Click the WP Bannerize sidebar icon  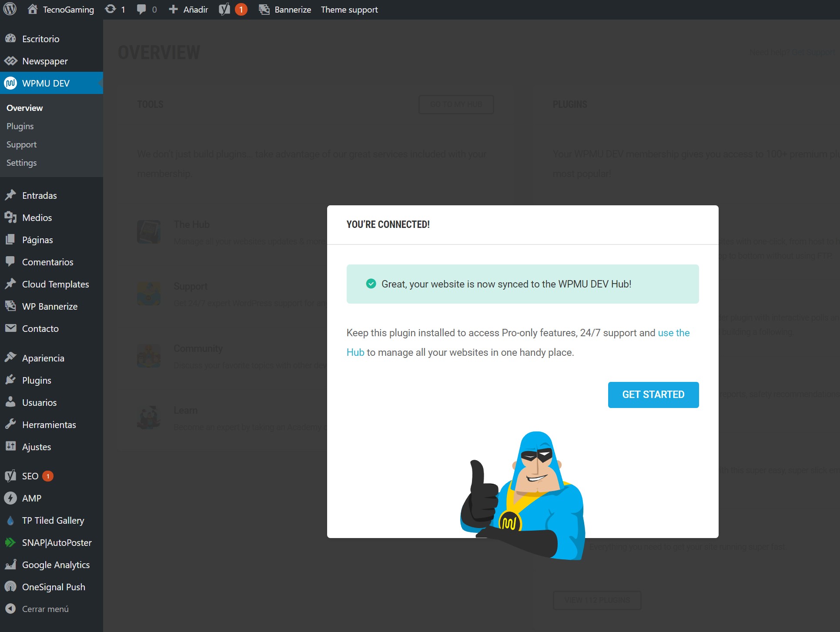click(10, 306)
